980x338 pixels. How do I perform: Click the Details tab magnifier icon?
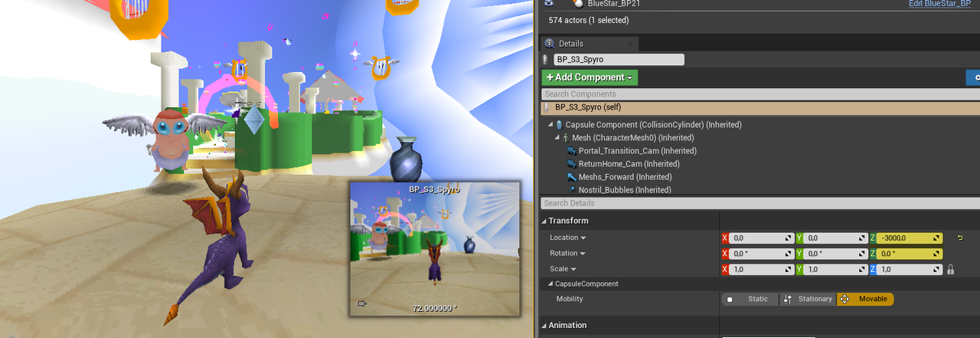(550, 44)
